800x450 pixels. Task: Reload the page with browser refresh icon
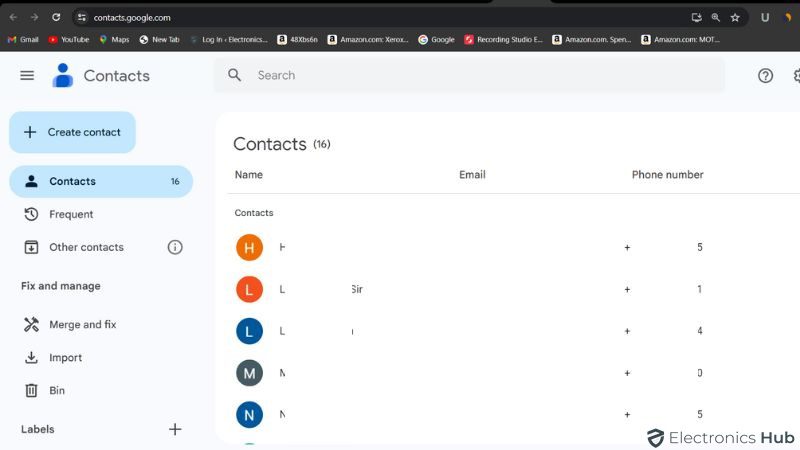pos(56,17)
